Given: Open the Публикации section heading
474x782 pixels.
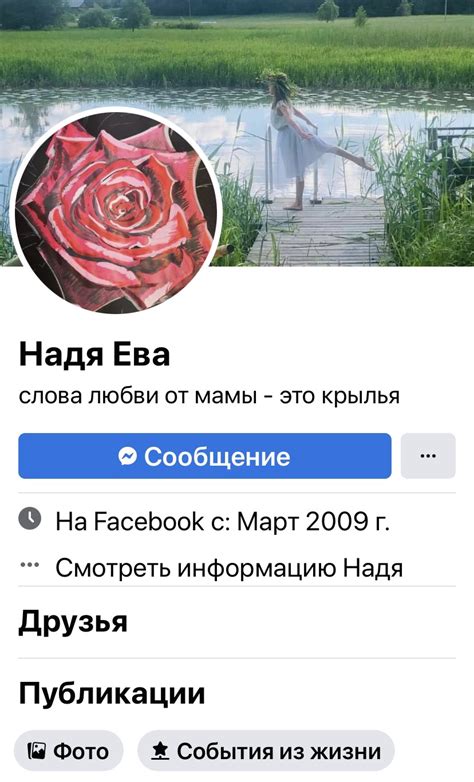Looking at the screenshot, I should point(112,693).
